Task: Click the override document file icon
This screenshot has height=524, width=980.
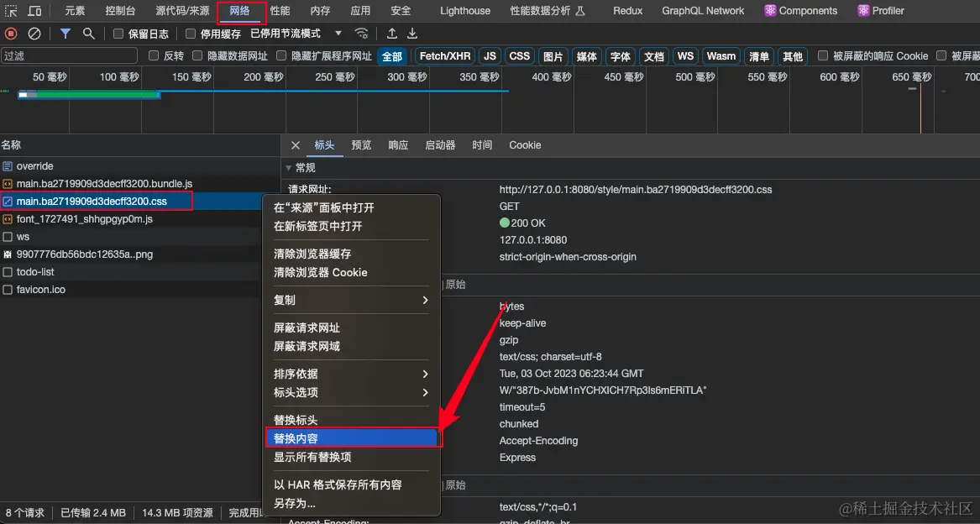Action: pyautogui.click(x=8, y=166)
